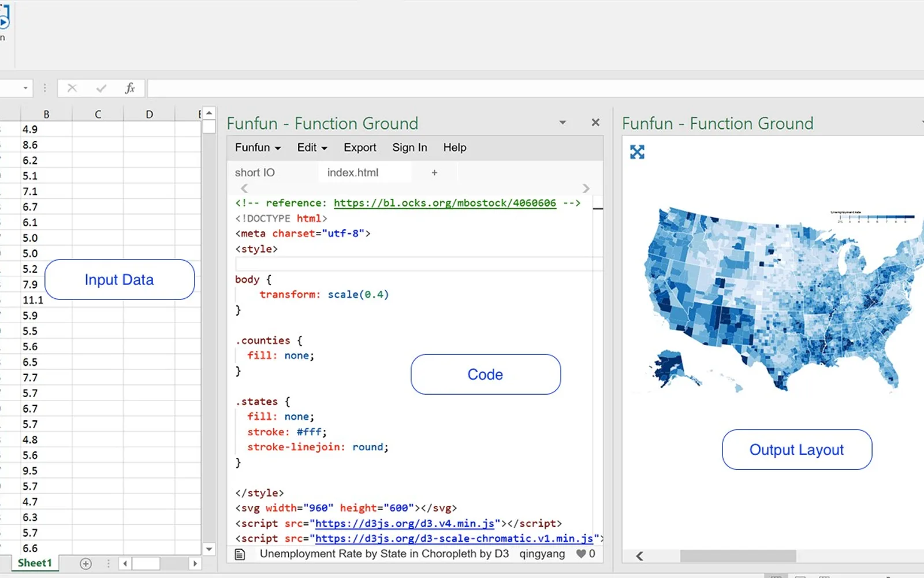924x578 pixels.
Task: Click into the formula bar input
Action: [535, 88]
